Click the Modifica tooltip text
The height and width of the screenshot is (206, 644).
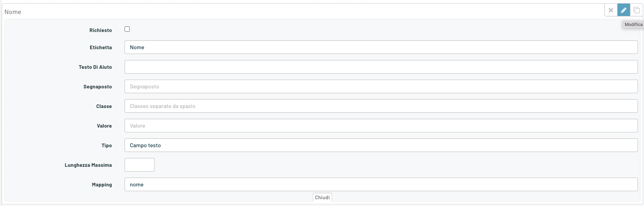[634, 24]
